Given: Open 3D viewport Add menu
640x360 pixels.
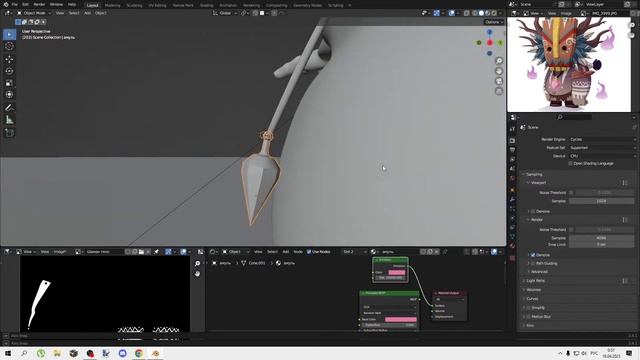Looking at the screenshot, I should tap(87, 13).
